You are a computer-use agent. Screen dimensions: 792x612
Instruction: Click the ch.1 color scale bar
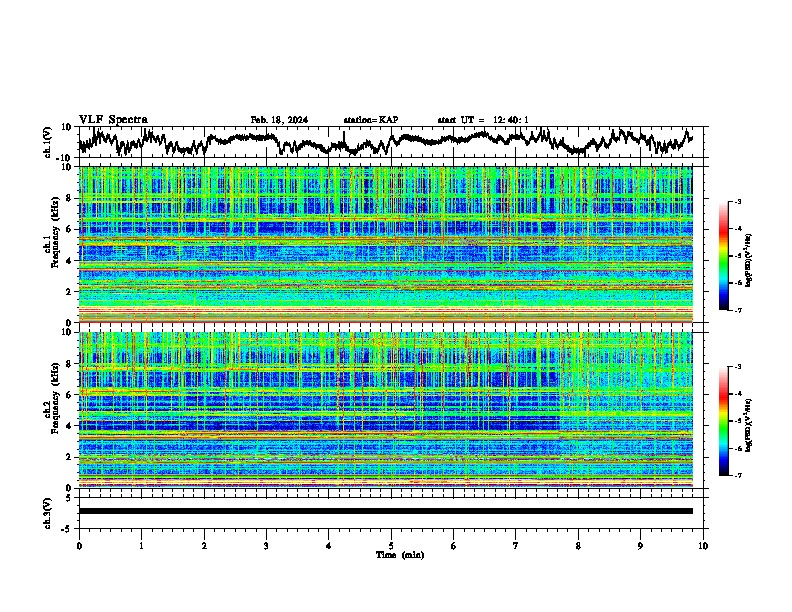pyautogui.click(x=724, y=256)
